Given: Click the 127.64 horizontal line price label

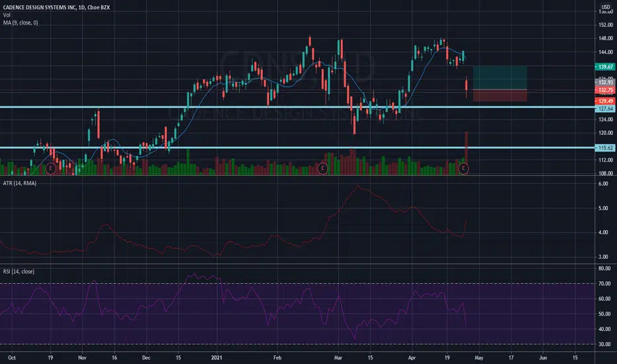Looking at the screenshot, I should 605,109.
